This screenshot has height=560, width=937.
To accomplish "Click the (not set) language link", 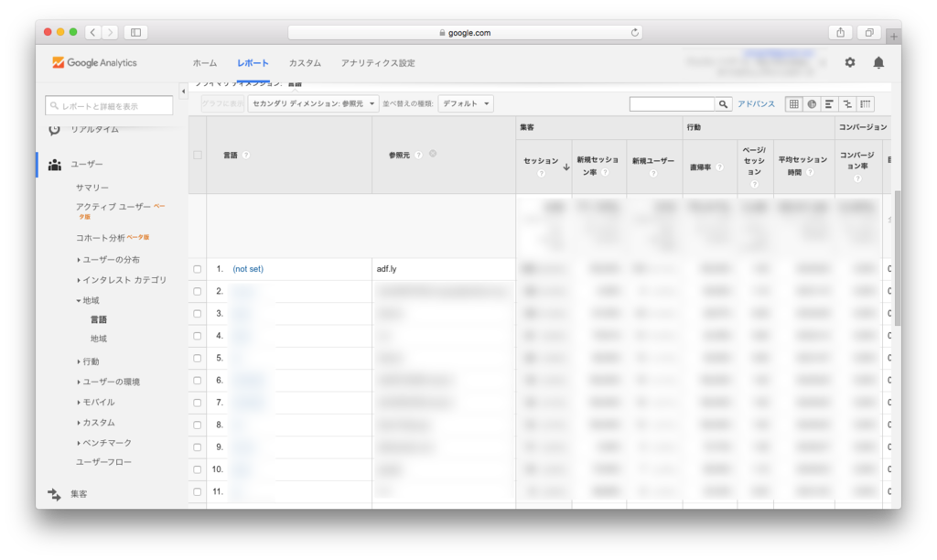I will pyautogui.click(x=248, y=269).
